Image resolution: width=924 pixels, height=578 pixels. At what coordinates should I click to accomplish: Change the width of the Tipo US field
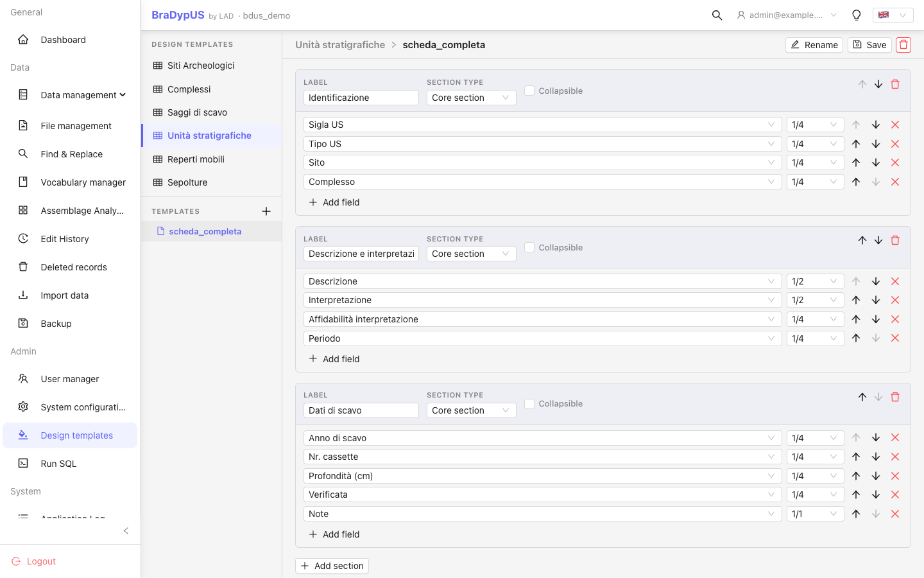(x=815, y=144)
